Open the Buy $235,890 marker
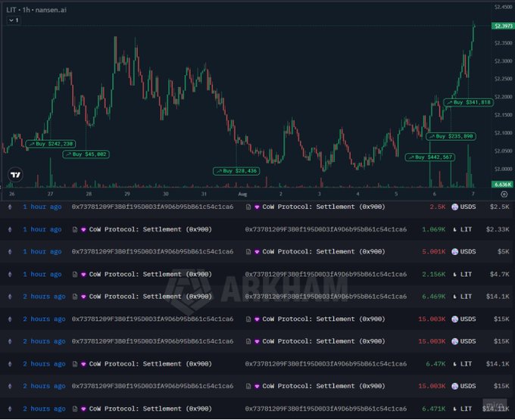The height and width of the screenshot is (420, 515). [x=451, y=136]
